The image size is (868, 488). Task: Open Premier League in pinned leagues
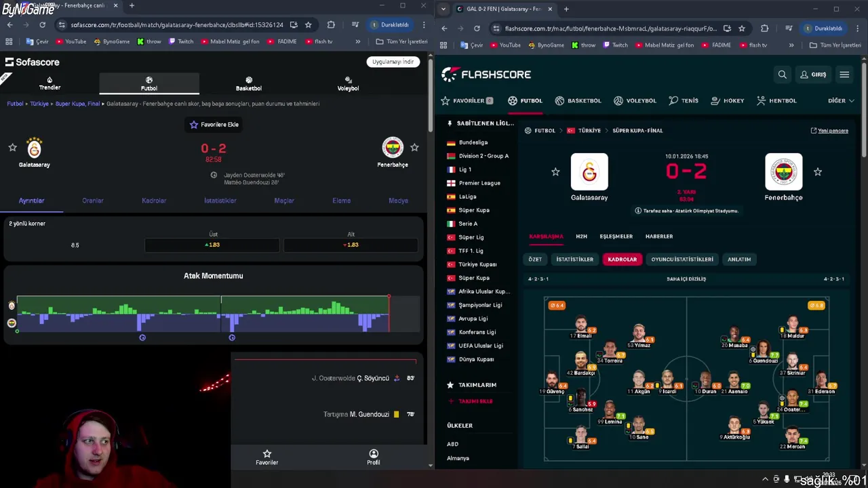tap(479, 183)
